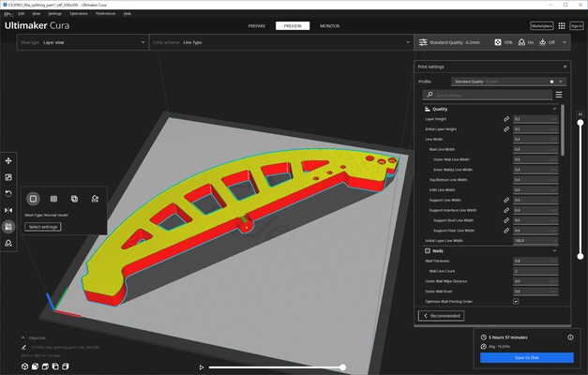Click the print settings list scrollbar
This screenshot has width=588, height=375.
click(563, 130)
